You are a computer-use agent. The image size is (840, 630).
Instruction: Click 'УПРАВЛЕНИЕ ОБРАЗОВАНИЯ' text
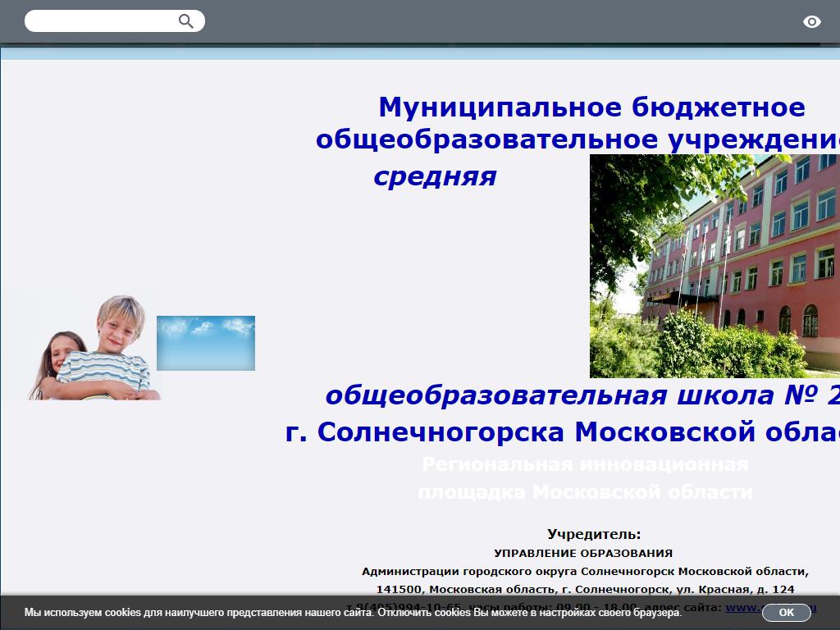[583, 553]
